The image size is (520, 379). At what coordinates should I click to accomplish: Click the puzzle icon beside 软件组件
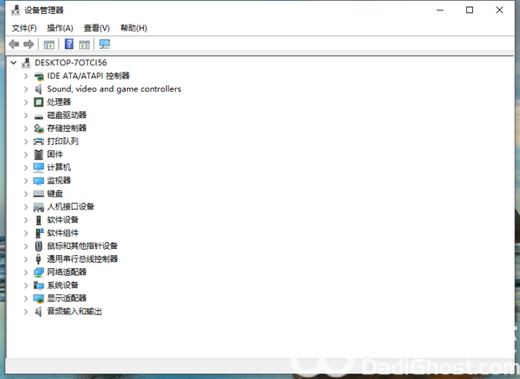point(39,233)
